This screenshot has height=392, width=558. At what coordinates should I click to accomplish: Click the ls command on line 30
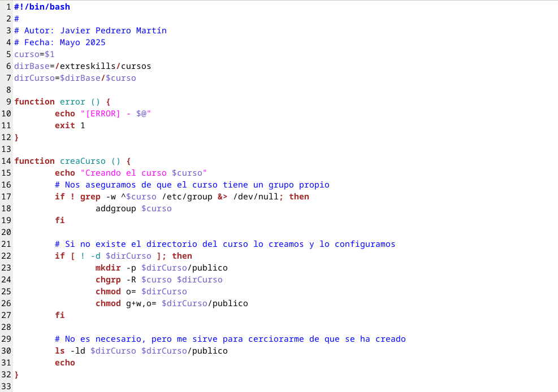click(59, 351)
